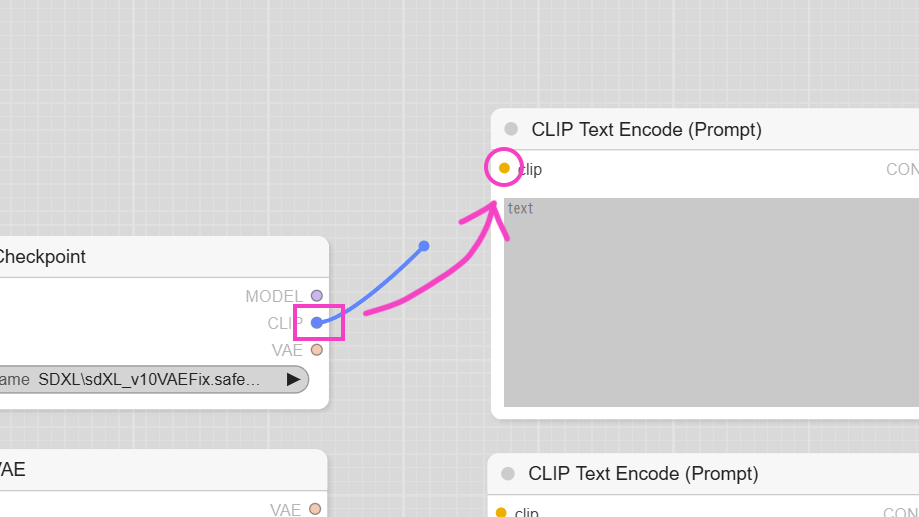Click the CON output label on upper CLIP Text Encode
Image resolution: width=919 pixels, height=517 pixels.
(x=902, y=169)
